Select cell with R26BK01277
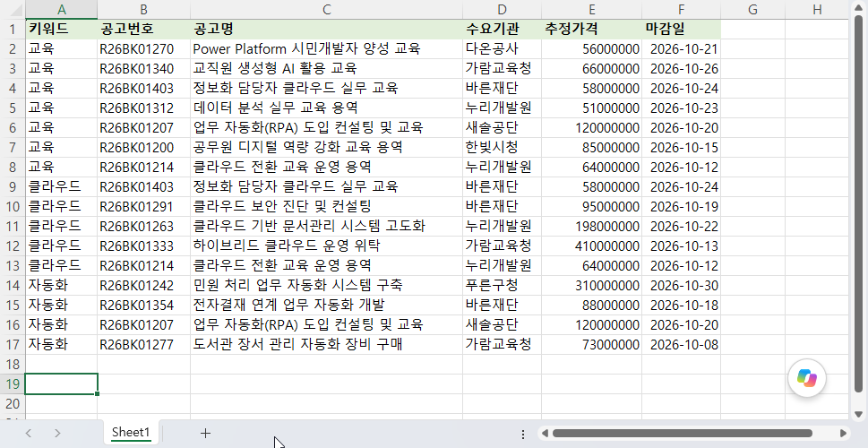 pyautogui.click(x=144, y=344)
